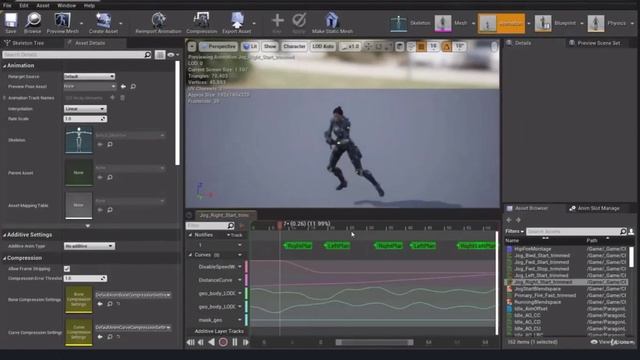
Task: Open the Bone Compression Settings dropdown
Action: pos(133,295)
